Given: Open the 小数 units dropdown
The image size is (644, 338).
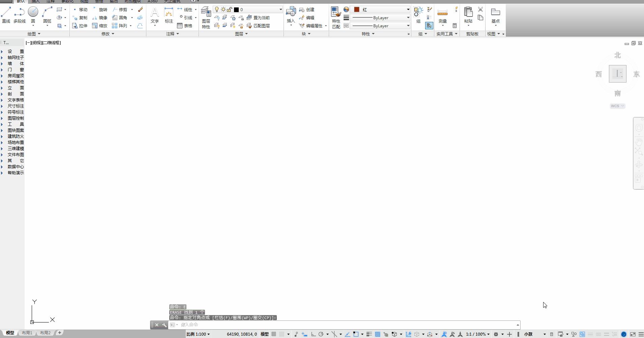Looking at the screenshot, I should [x=535, y=334].
